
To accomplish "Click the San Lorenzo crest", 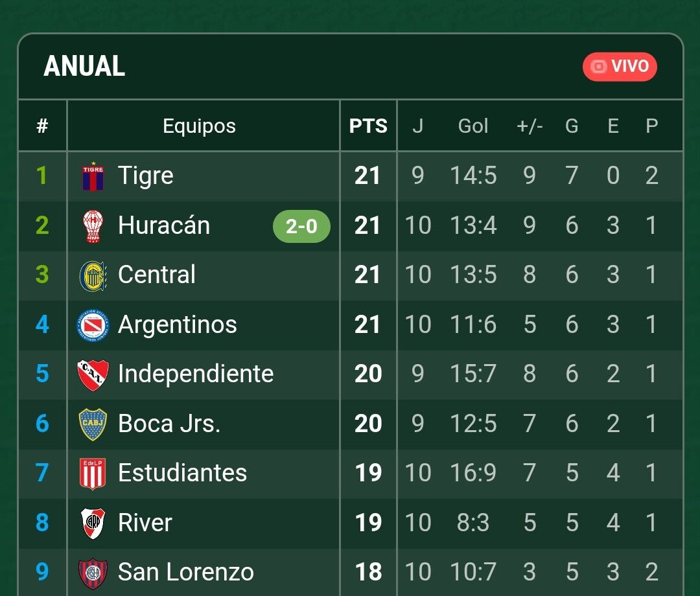I will (93, 573).
